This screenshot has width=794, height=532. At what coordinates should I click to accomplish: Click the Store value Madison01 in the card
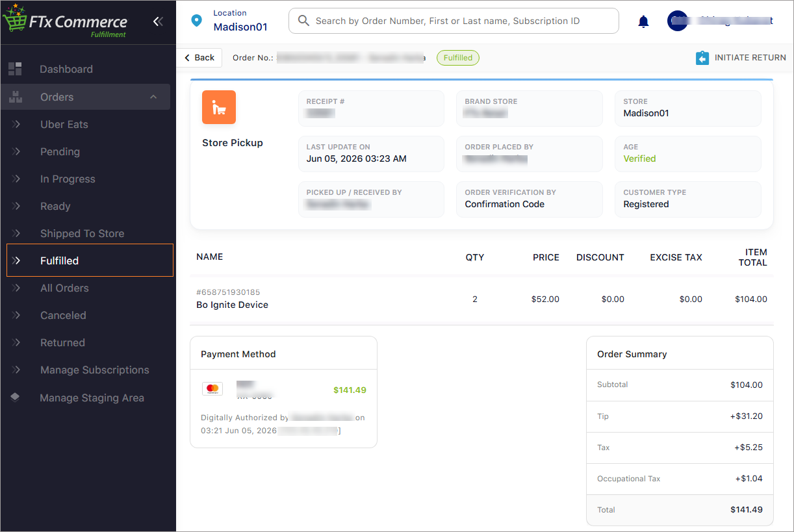pos(646,113)
